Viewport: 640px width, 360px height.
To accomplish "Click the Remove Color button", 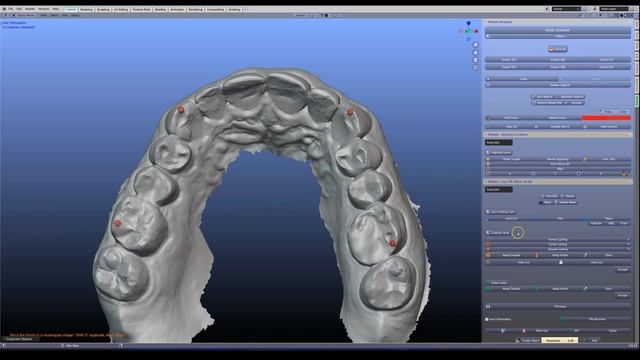I will point(558,118).
